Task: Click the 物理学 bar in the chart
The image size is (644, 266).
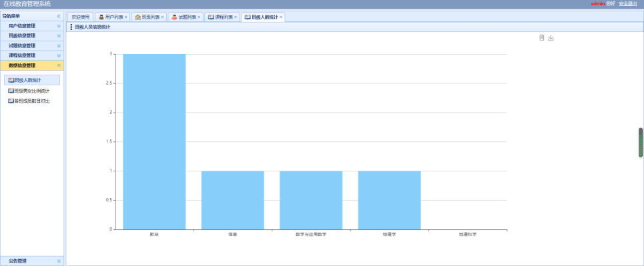Action: point(389,200)
